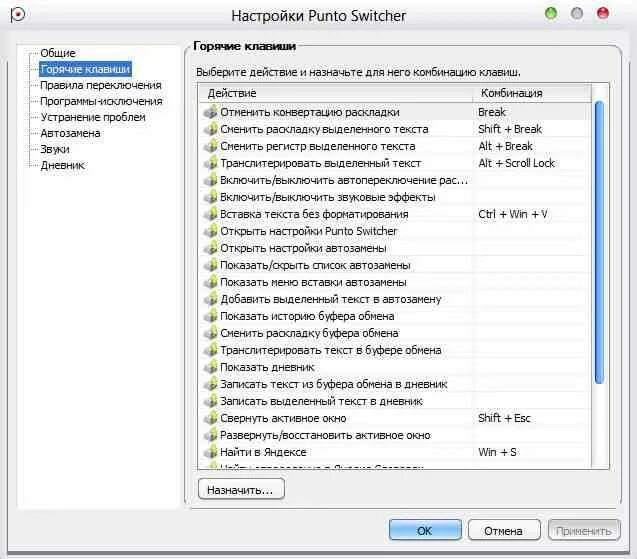Viewport: 637px width, 559px height.
Task: Click the icon beside 'Отменить конвертацию раскладки'
Action: pos(210,112)
